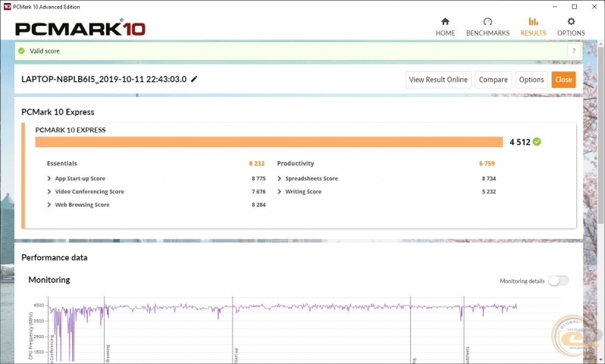Open the valid score help question mark
This screenshot has height=364, width=605.
pos(574,51)
